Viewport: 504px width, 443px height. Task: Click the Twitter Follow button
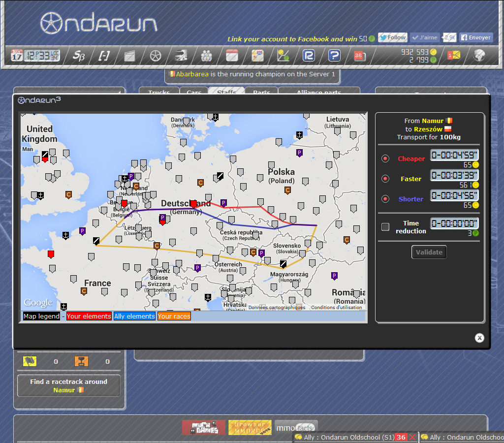click(393, 37)
